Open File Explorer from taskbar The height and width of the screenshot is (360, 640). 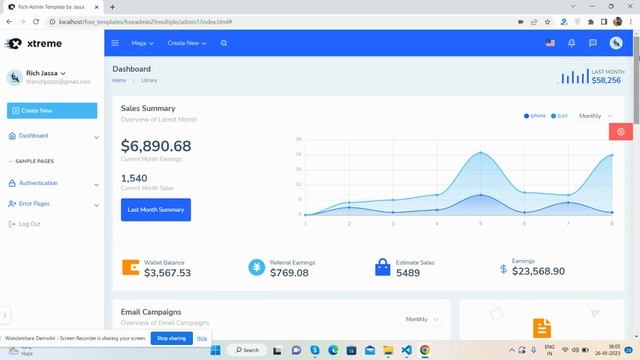click(388, 350)
